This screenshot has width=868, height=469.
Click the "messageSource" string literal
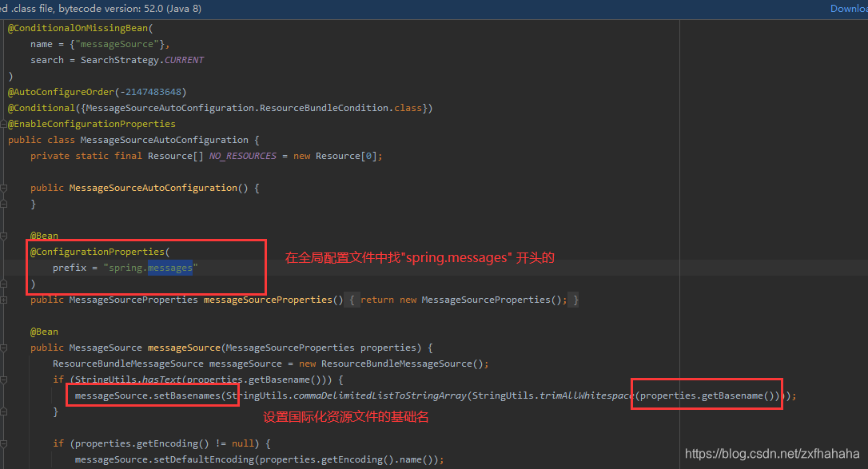pos(117,44)
